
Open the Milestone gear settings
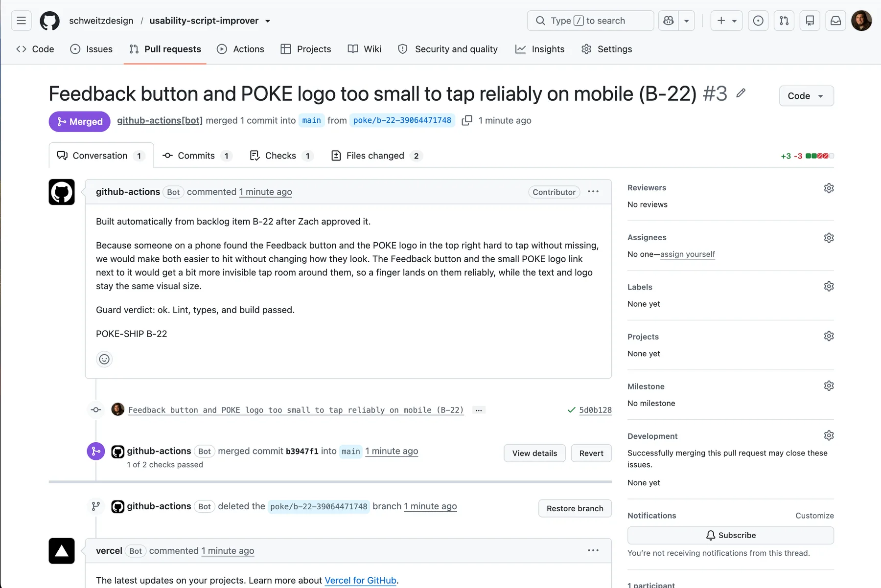tap(829, 386)
